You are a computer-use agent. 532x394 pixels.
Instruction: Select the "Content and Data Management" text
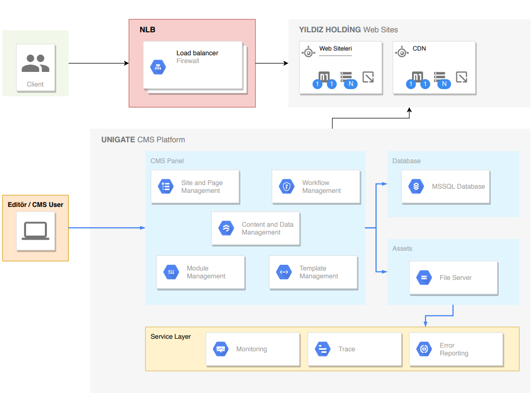point(268,229)
